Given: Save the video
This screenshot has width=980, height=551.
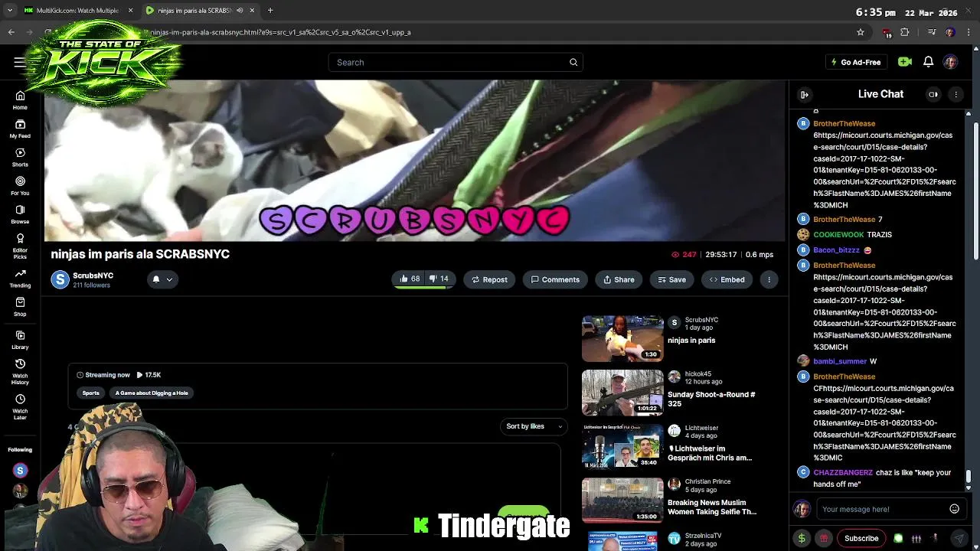Looking at the screenshot, I should coord(671,279).
